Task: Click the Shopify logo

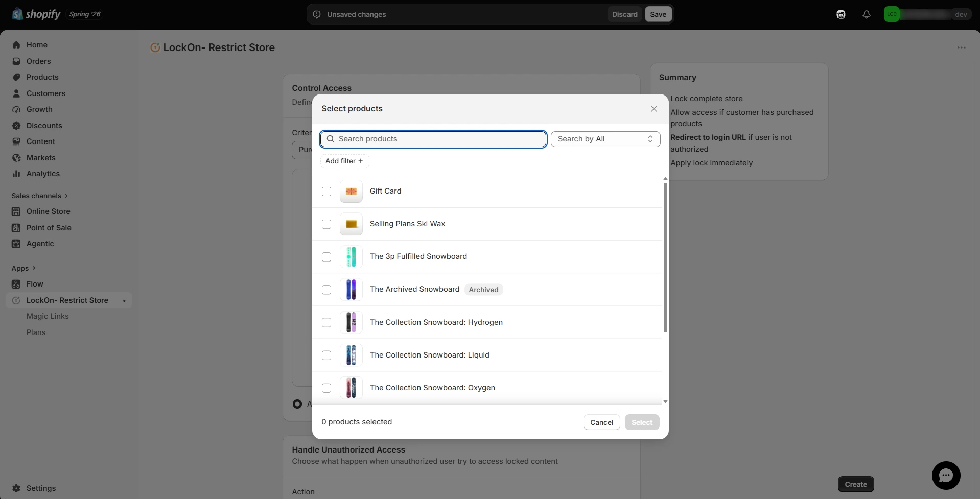Action: (x=36, y=14)
